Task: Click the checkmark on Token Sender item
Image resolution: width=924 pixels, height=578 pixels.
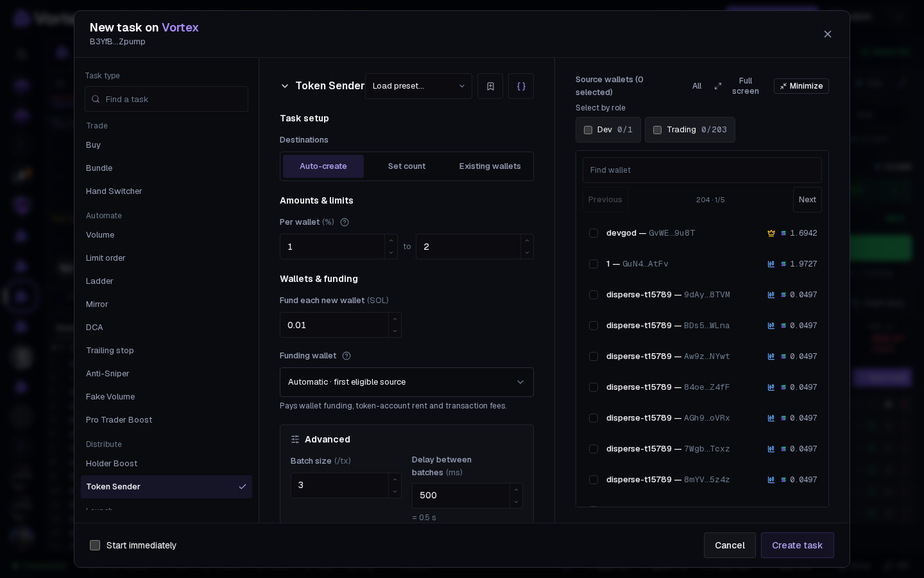Action: point(243,487)
